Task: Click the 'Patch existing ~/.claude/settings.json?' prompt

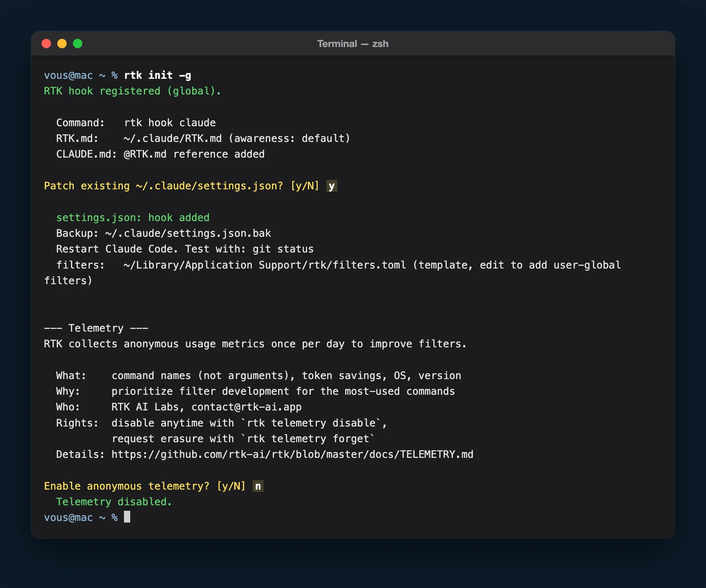Action: pyautogui.click(x=163, y=186)
